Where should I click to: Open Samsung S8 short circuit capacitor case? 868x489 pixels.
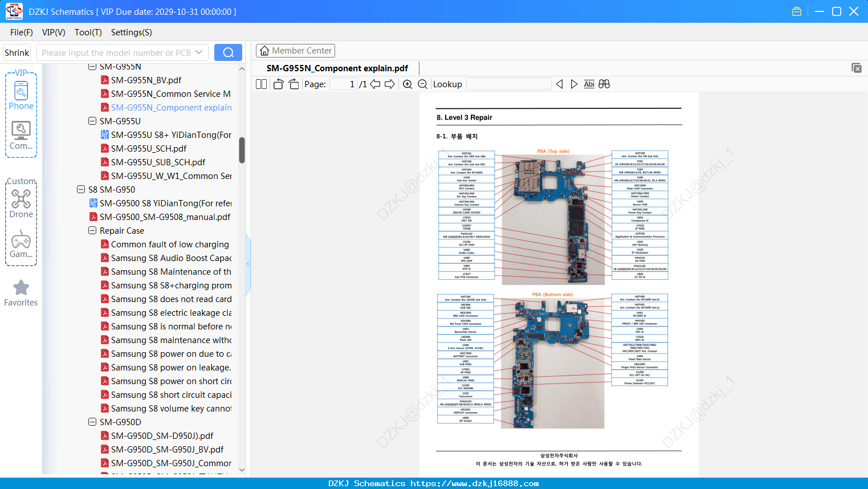[x=166, y=394]
